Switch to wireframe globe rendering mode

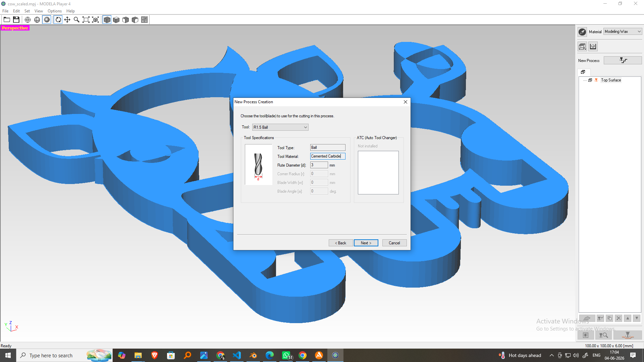28,20
